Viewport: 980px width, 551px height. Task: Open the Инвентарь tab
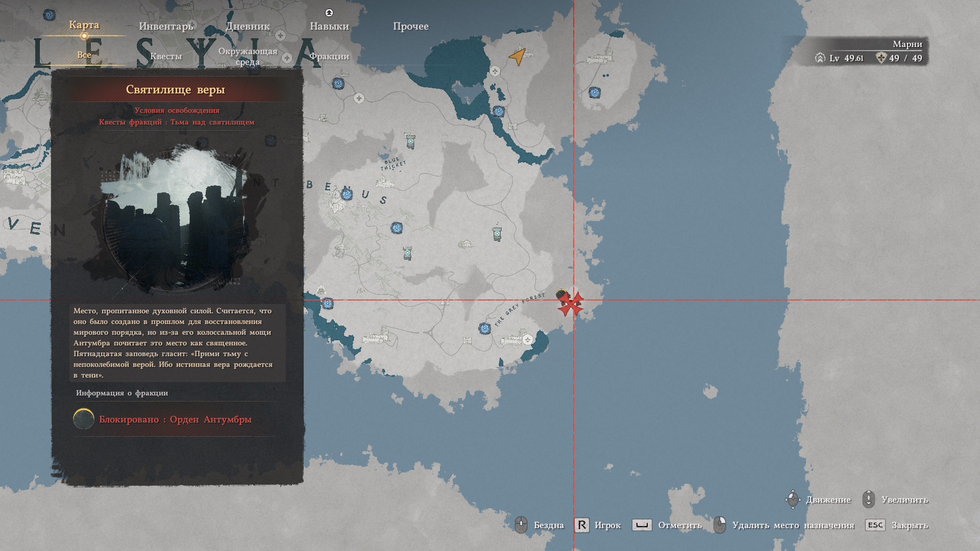coord(166,26)
